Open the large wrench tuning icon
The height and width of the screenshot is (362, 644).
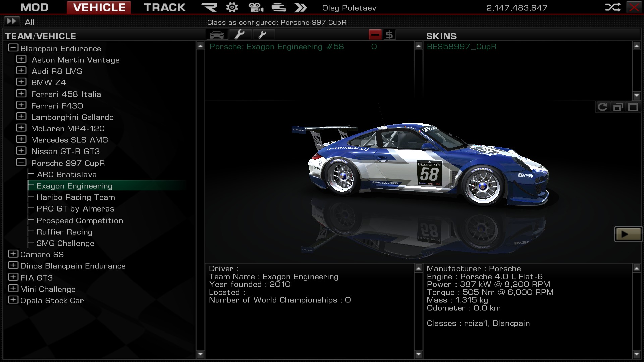(x=239, y=35)
